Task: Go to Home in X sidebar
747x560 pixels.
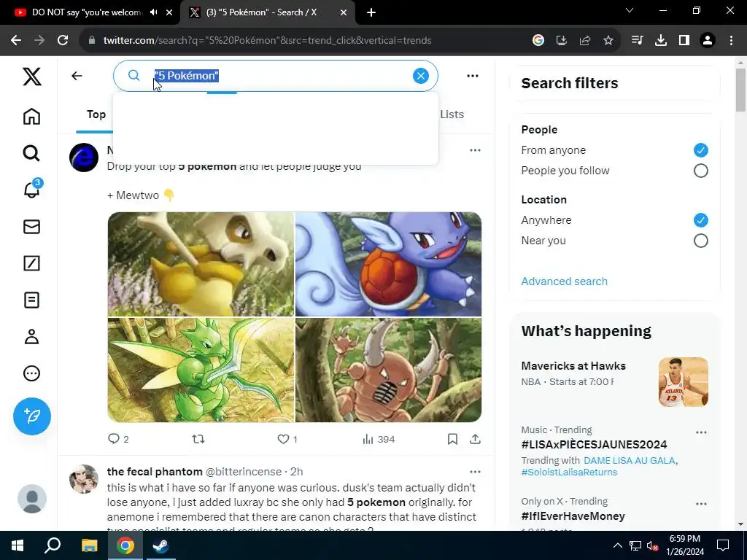Action: point(32,116)
